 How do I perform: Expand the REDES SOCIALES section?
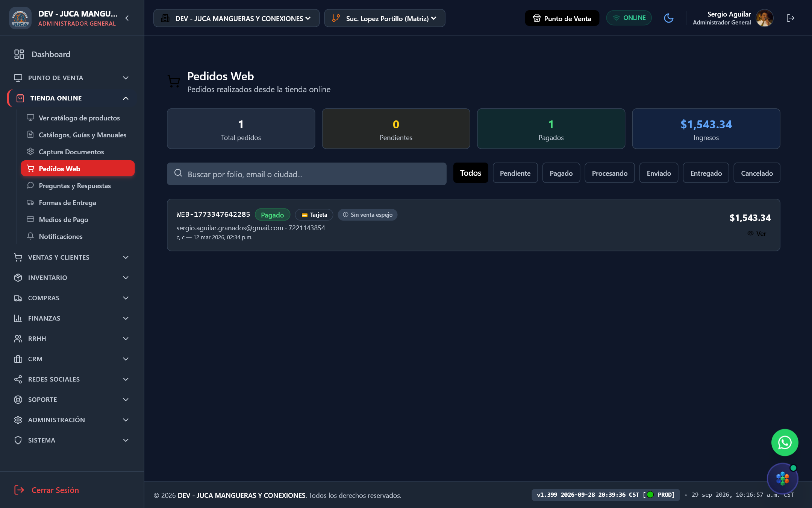(x=72, y=379)
